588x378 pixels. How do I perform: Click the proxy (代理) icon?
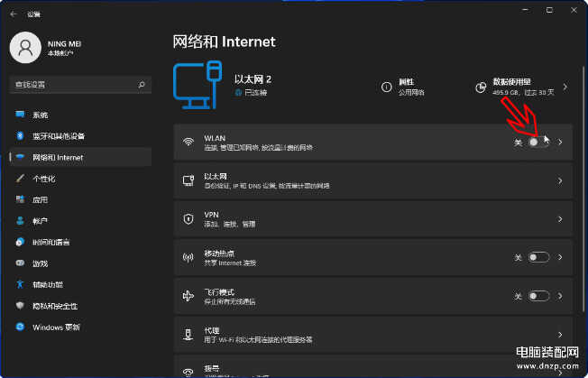tap(188, 335)
